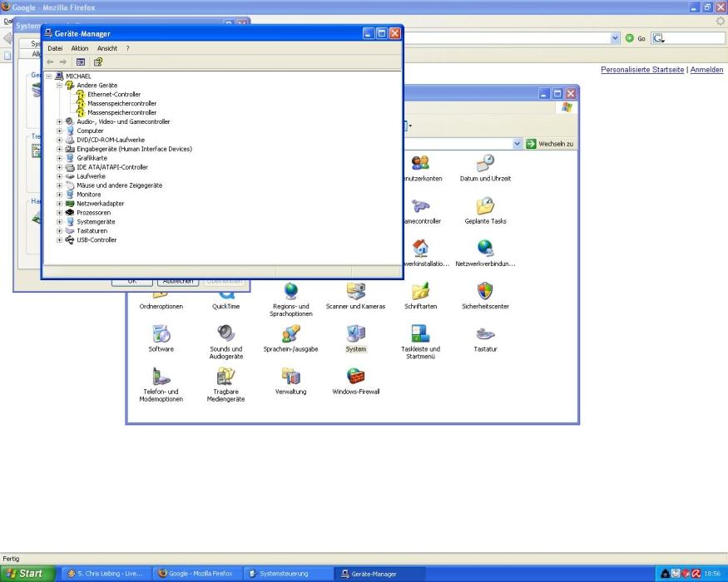Select the first Massenspeichercontroller entry
The image size is (728, 582).
(x=122, y=103)
